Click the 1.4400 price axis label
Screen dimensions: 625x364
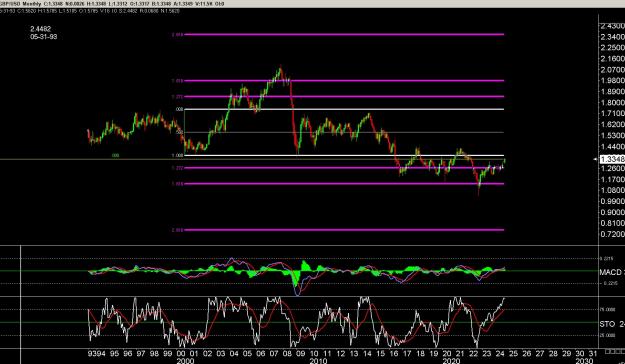coord(613,146)
